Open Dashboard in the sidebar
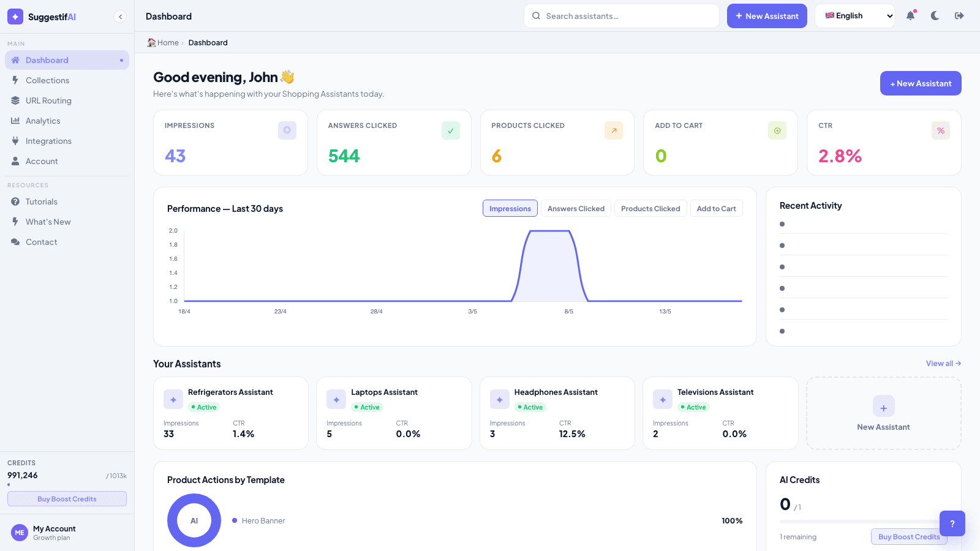 [67, 60]
